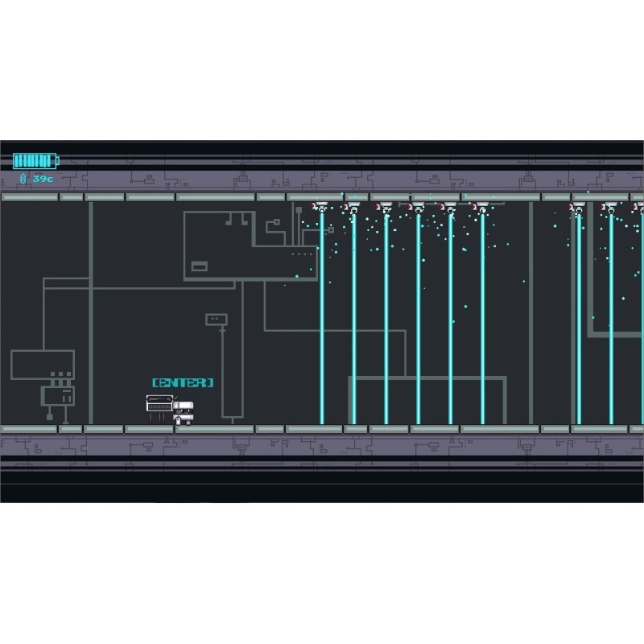Click the second ceiling laser emitter from left
The width and height of the screenshot is (644, 644).
[353, 208]
